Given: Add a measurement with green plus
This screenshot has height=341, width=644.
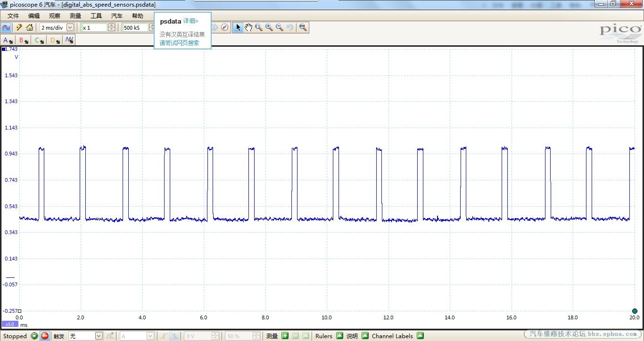Looking at the screenshot, I should tap(285, 336).
